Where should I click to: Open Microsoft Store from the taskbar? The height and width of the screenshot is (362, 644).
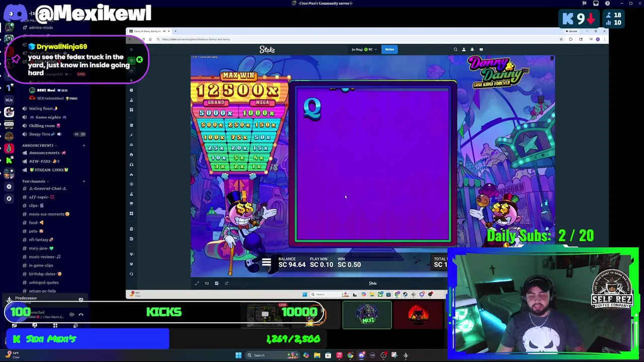[x=328, y=355]
